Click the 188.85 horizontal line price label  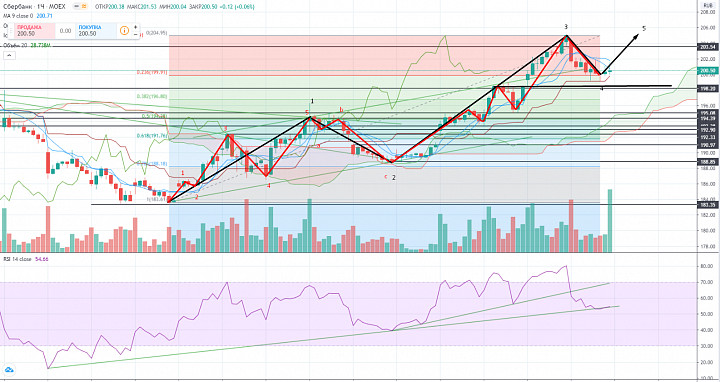click(x=708, y=162)
